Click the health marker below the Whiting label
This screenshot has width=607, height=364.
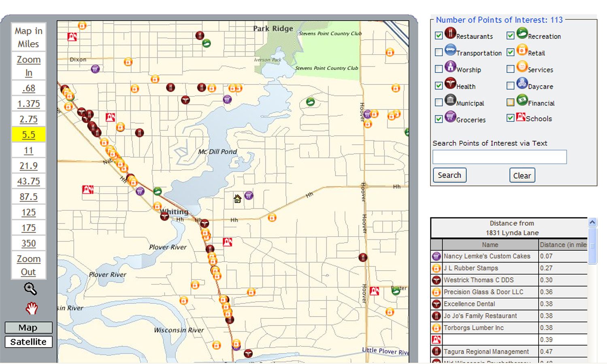click(164, 216)
